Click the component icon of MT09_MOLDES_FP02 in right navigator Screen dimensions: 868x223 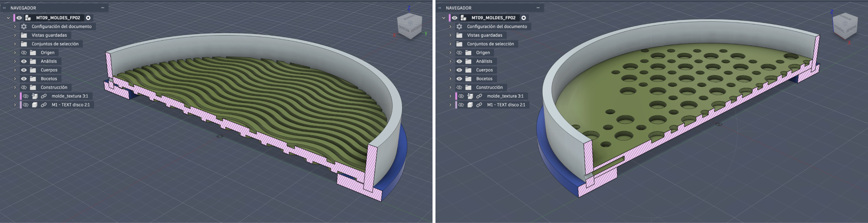tap(464, 18)
